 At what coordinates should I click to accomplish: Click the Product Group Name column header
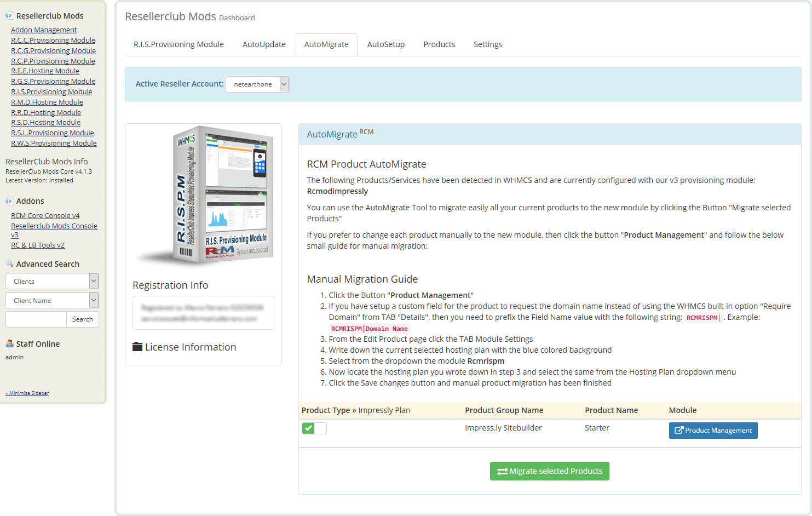pos(504,410)
